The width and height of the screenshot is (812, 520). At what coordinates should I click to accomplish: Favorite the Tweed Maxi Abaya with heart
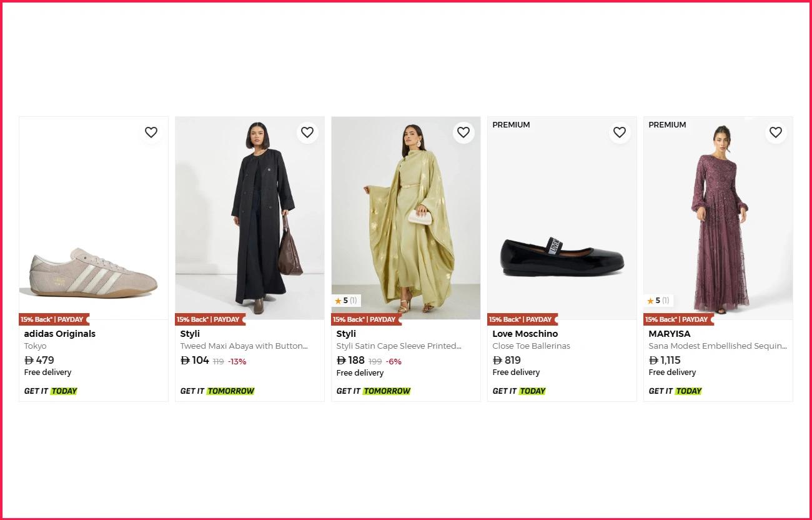pyautogui.click(x=307, y=132)
